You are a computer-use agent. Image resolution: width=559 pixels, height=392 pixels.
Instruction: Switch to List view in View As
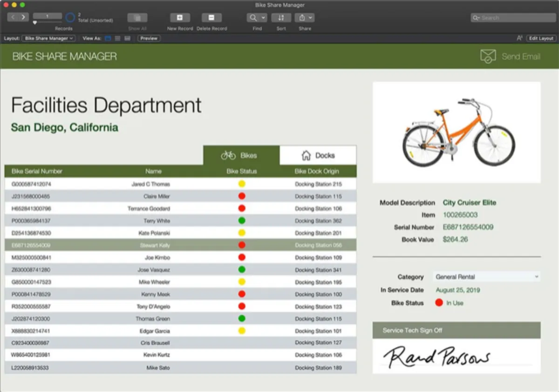118,38
